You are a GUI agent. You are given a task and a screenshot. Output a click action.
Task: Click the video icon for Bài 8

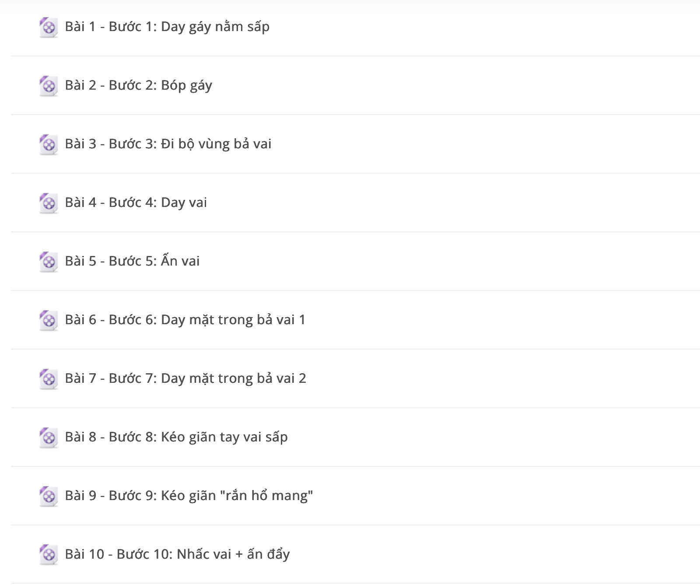tap(49, 438)
